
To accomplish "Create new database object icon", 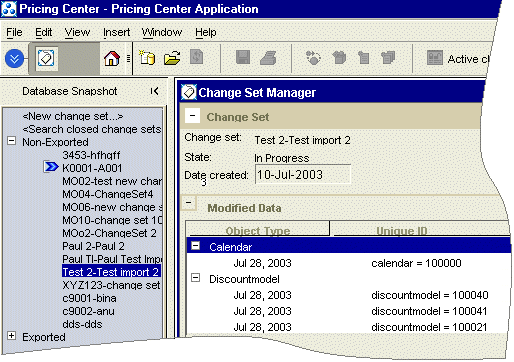I will (147, 58).
